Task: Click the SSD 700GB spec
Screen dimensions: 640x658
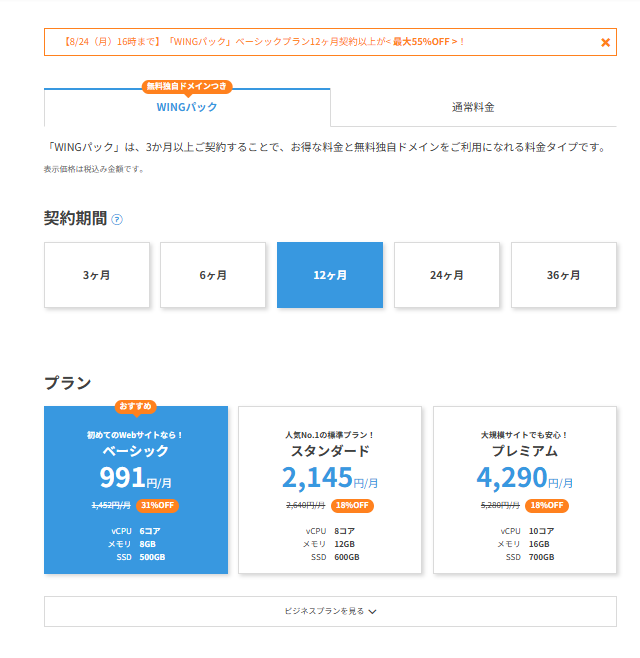Action: tap(530, 557)
